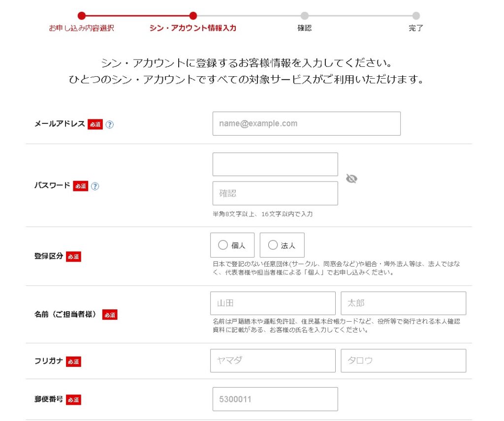Click the 山田 last name field
504x421 pixels.
click(273, 303)
